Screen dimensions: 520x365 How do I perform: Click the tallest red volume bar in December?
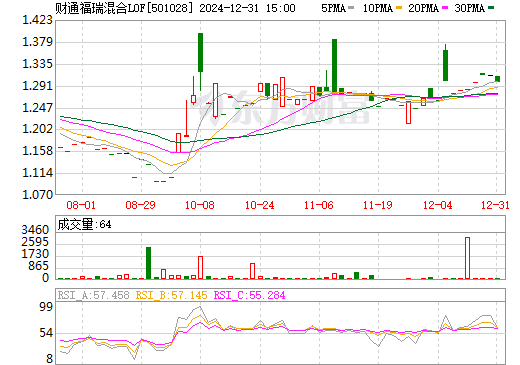[467, 258]
